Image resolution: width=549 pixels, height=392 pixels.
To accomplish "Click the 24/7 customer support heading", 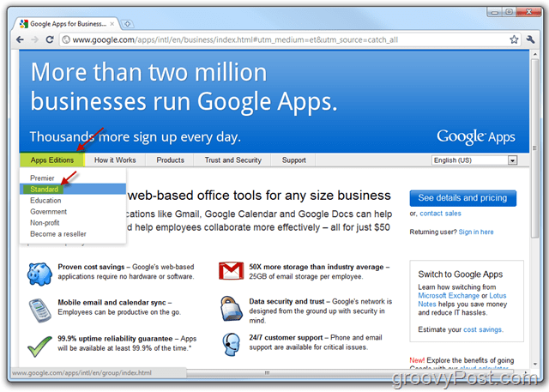I will pos(286,338).
